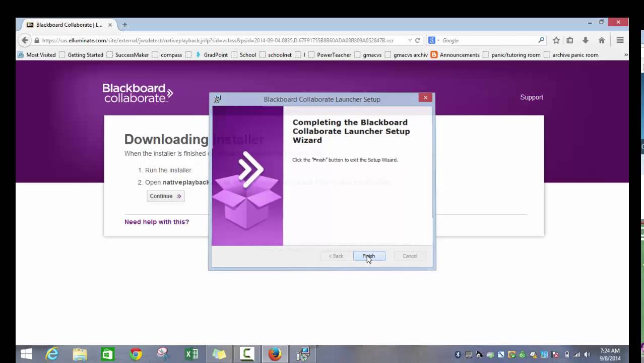Expand bookmarks toolbar overflow chevron
Screen dimensions: 644x363
(626, 54)
